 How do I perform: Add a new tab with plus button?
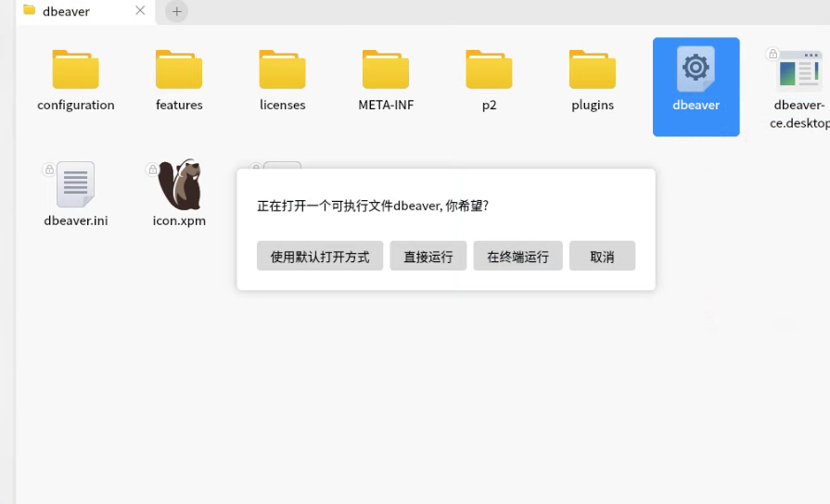pos(177,11)
